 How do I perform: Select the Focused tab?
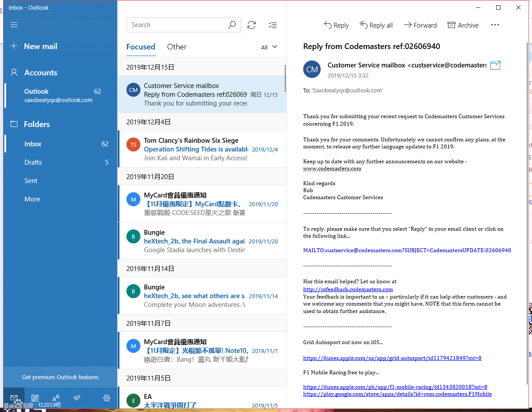(141, 47)
